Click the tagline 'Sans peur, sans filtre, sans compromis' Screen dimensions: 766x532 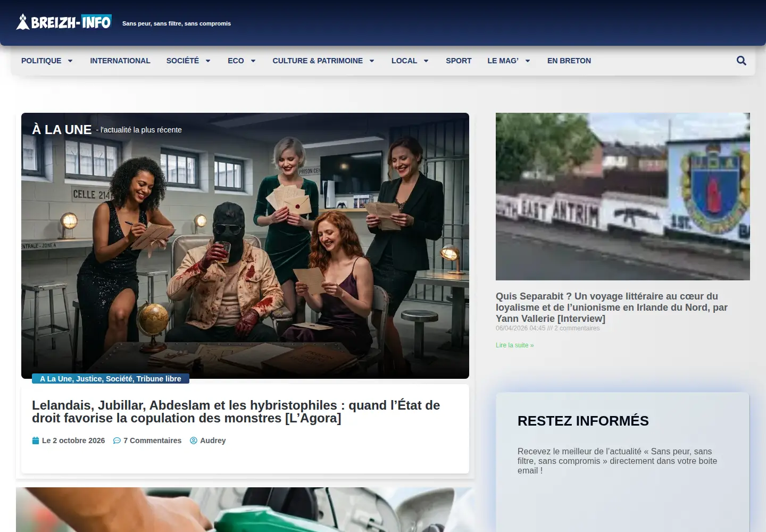(x=177, y=23)
